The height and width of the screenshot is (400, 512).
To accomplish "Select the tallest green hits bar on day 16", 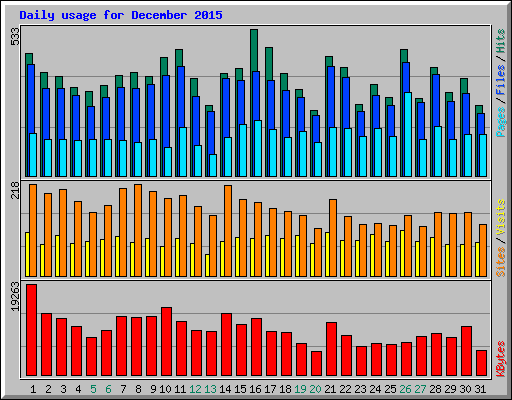I will [x=254, y=50].
